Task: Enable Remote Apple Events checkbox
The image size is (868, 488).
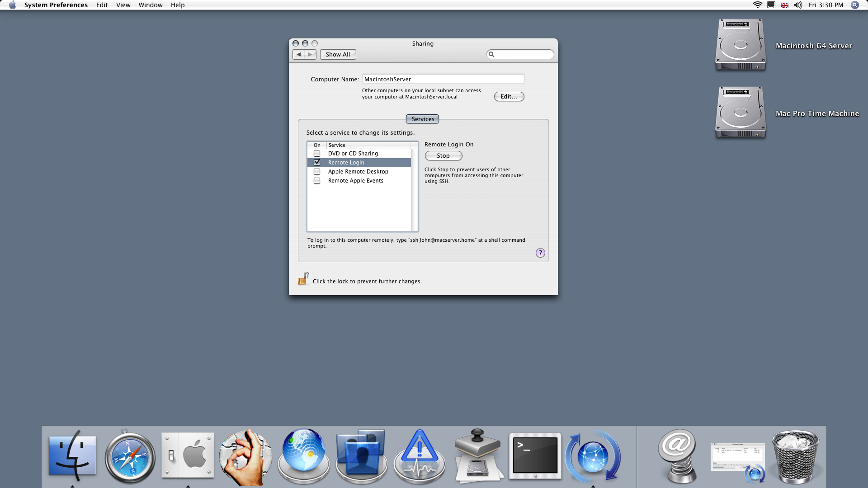Action: click(x=317, y=181)
